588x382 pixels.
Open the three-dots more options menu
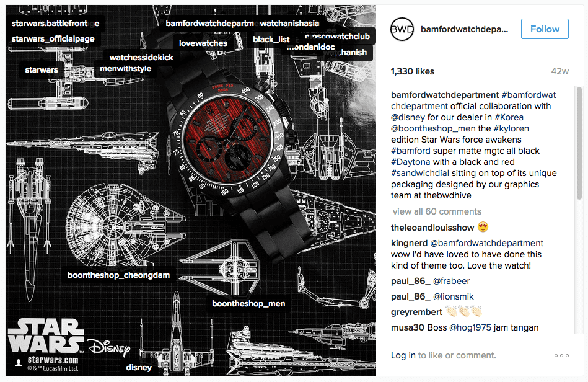click(x=561, y=355)
